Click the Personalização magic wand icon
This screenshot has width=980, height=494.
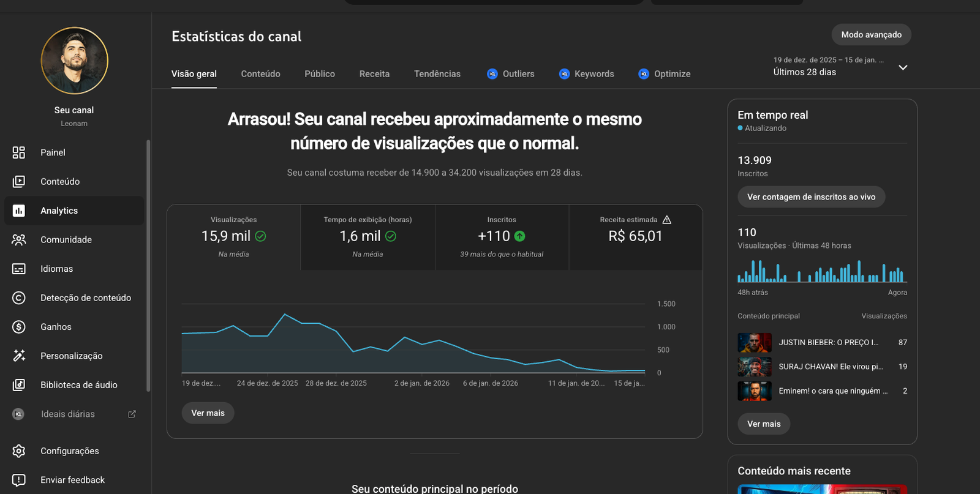click(x=19, y=356)
